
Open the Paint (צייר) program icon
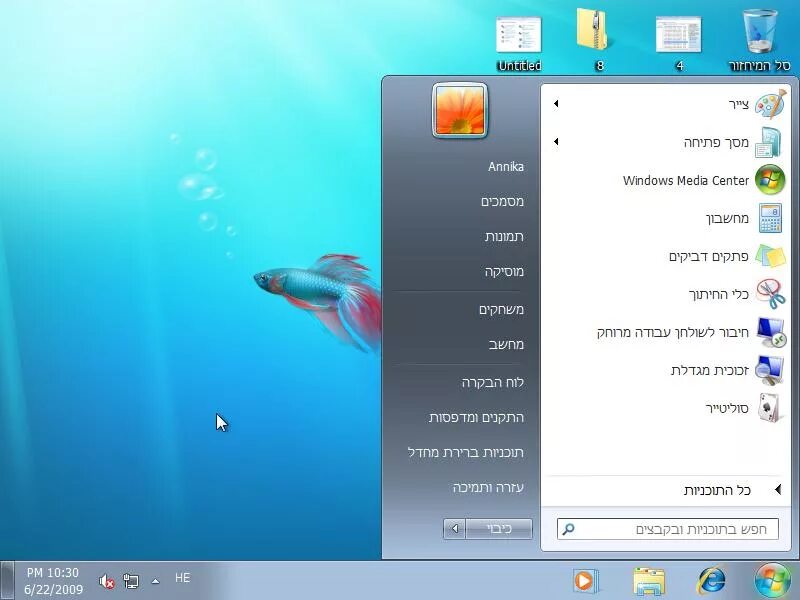click(770, 105)
